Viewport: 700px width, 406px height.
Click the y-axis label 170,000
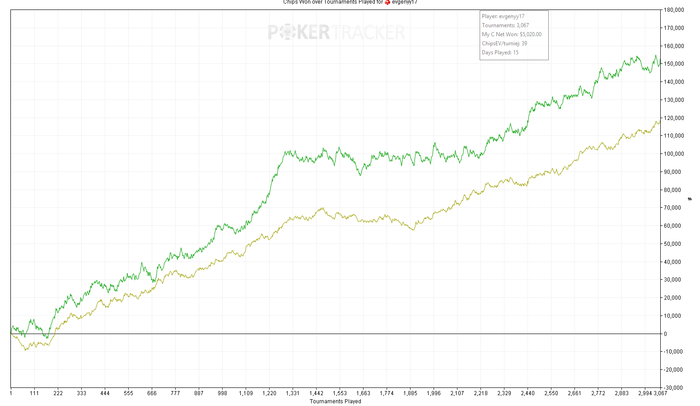coord(674,28)
